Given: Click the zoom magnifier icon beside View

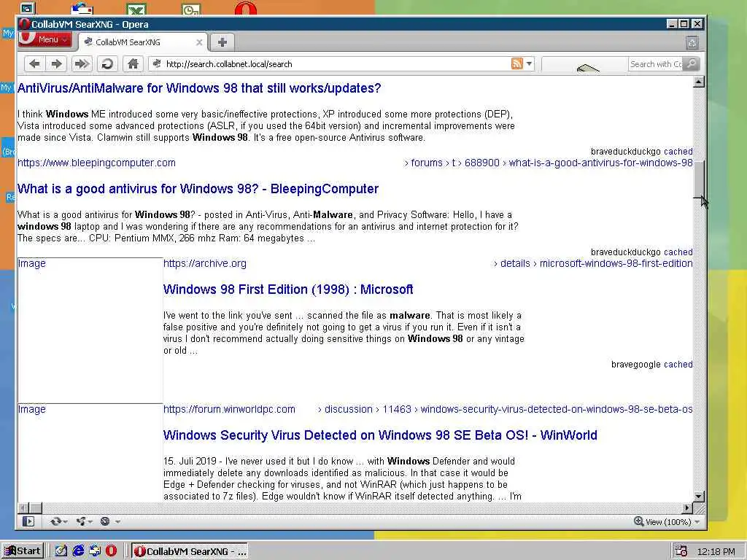Looking at the screenshot, I should point(638,521).
